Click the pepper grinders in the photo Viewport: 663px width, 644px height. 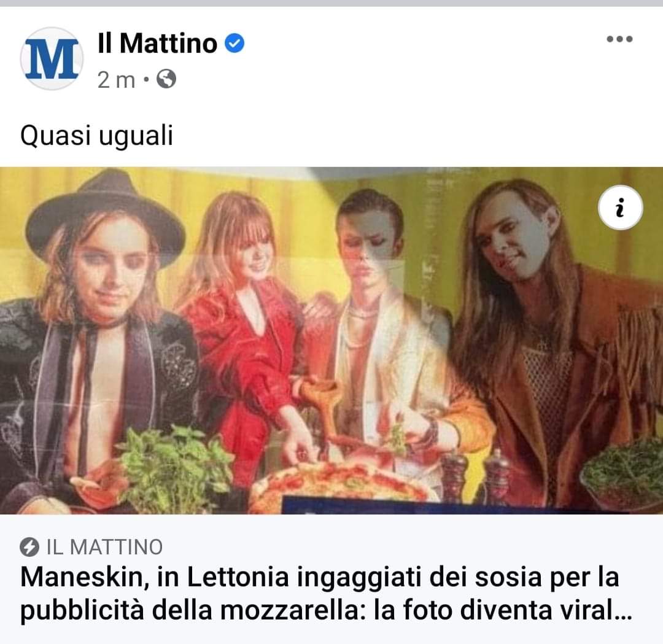pyautogui.click(x=476, y=476)
